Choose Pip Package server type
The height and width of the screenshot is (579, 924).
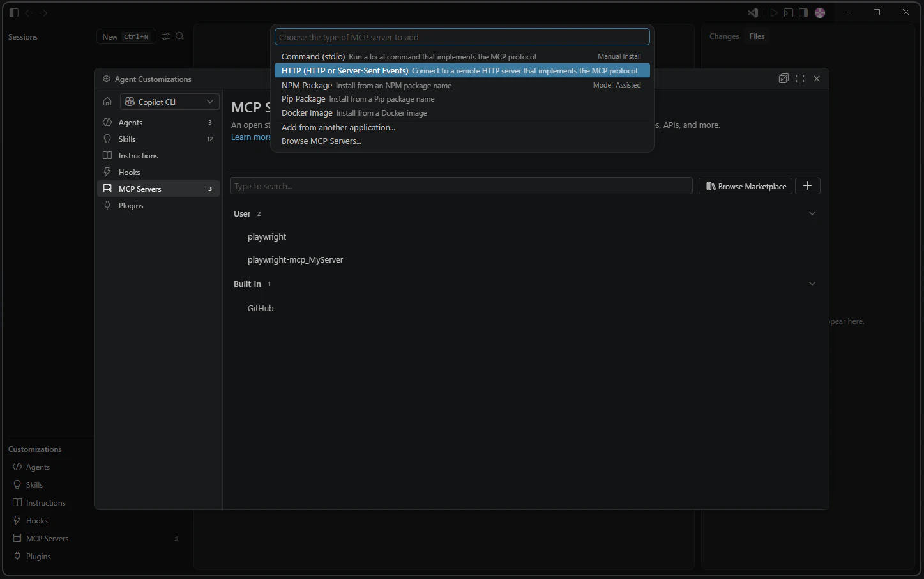(x=462, y=99)
